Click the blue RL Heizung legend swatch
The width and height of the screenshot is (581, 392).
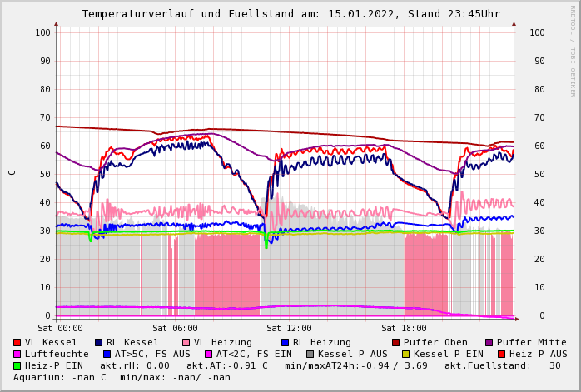point(285,342)
